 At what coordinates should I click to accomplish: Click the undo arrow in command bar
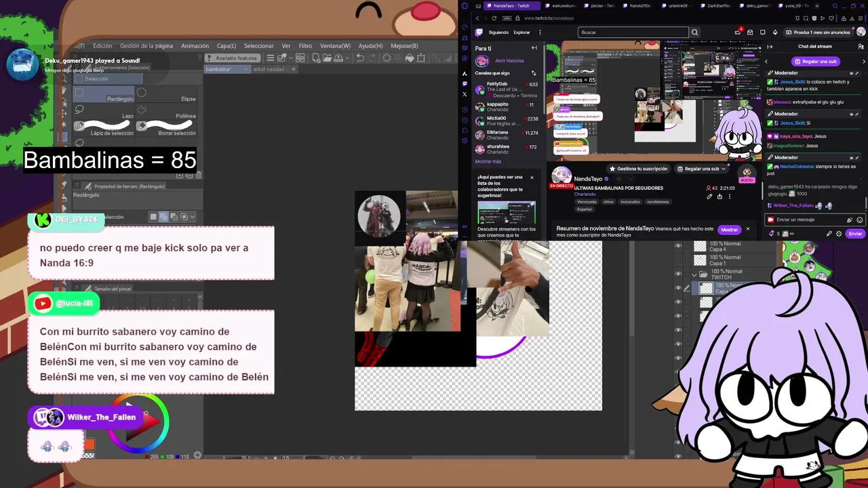[360, 58]
